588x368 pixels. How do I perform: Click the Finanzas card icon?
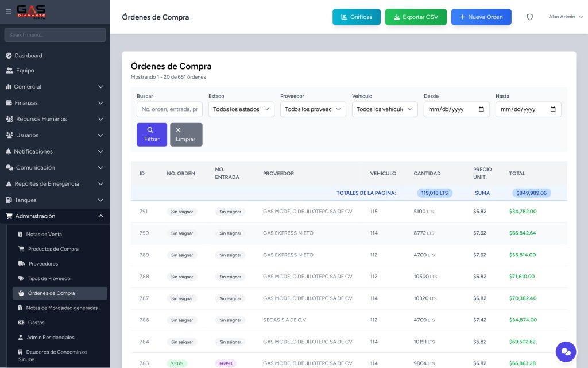pyautogui.click(x=9, y=103)
